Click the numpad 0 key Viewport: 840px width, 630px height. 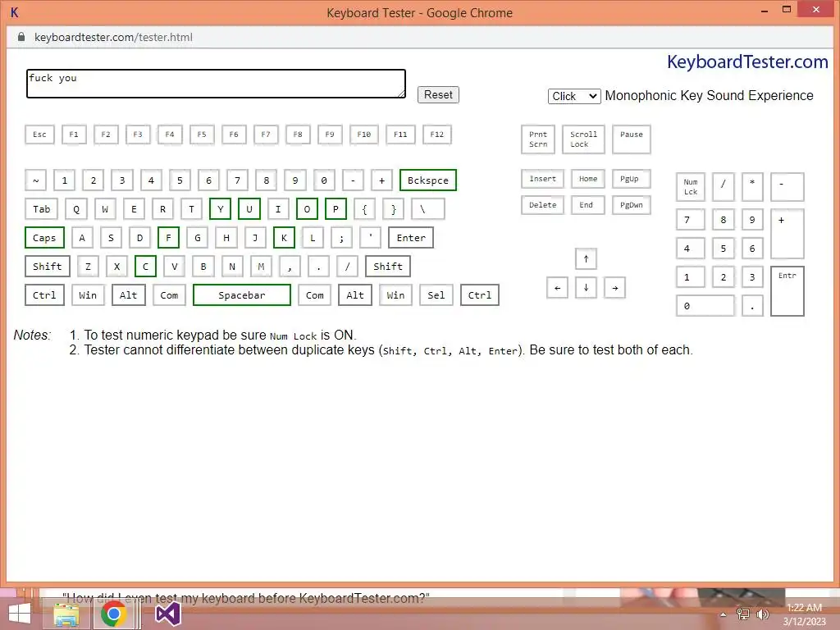pyautogui.click(x=705, y=306)
